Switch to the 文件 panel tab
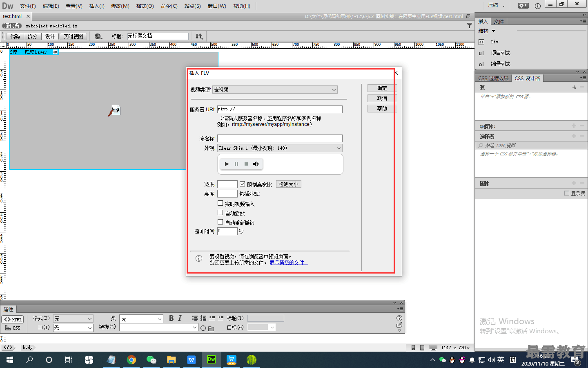The height and width of the screenshot is (368, 588). 499,21
